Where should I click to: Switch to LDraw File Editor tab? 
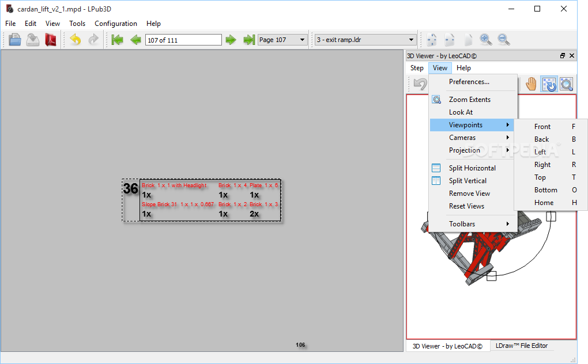[522, 346]
